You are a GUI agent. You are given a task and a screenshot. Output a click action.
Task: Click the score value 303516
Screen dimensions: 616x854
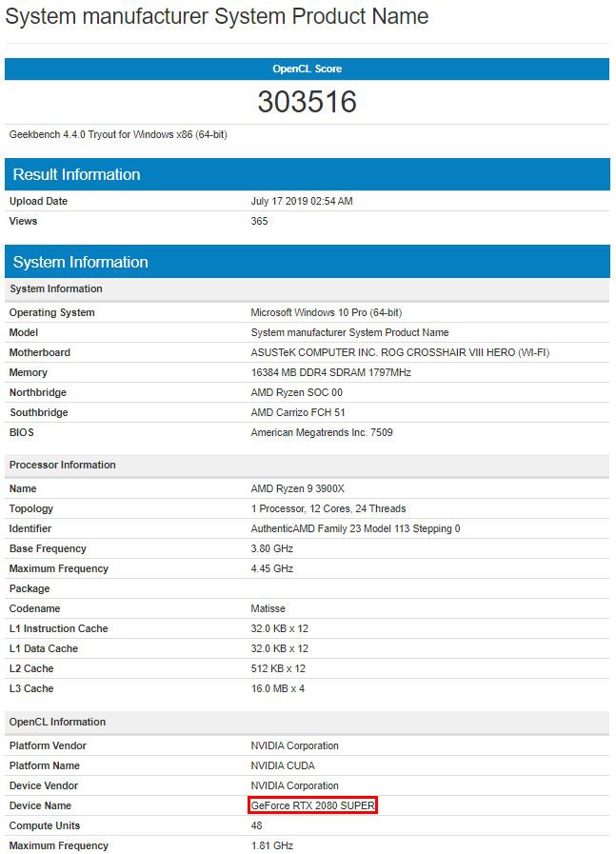(307, 102)
